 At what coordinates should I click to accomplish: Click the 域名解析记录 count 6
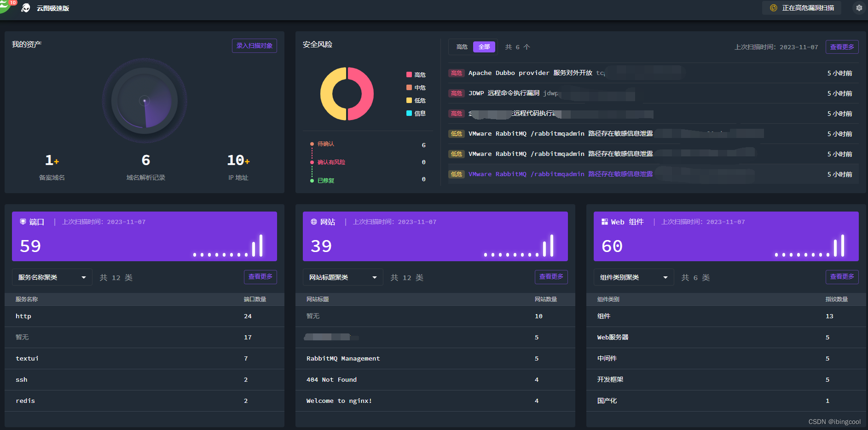pyautogui.click(x=146, y=160)
